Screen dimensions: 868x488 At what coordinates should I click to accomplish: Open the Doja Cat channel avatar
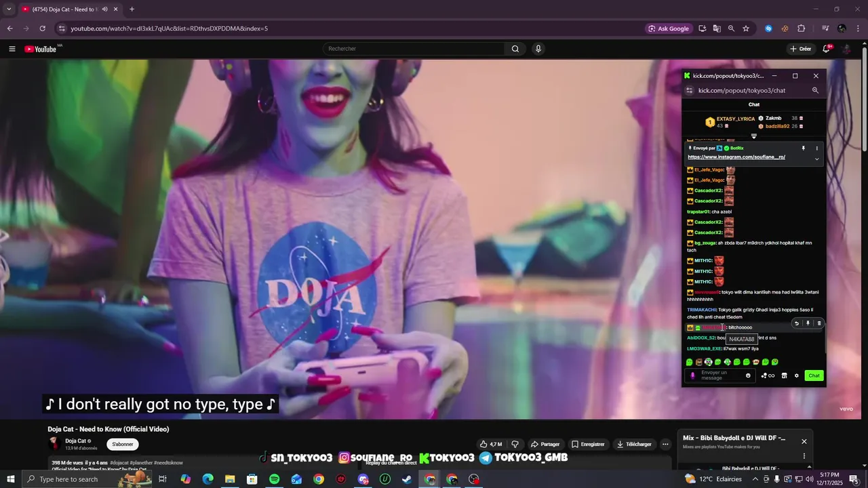[54, 444]
